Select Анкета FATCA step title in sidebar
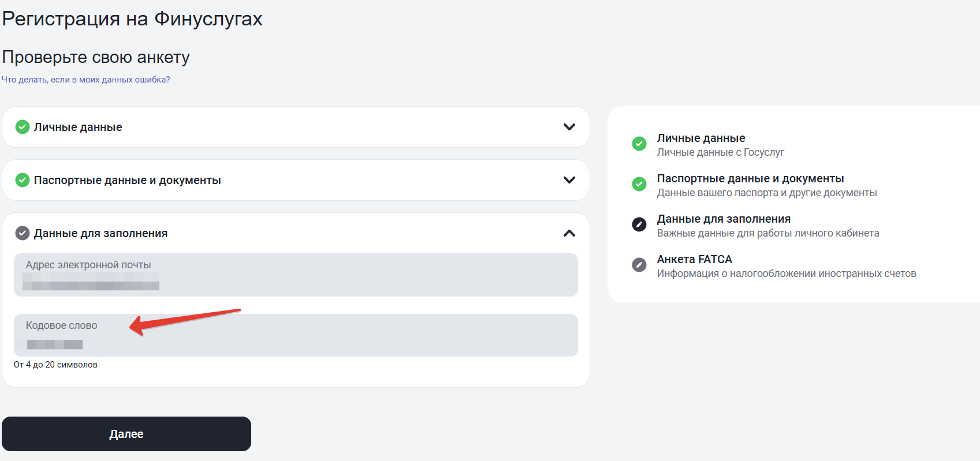Viewport: 980px width, 461px height. [x=694, y=259]
